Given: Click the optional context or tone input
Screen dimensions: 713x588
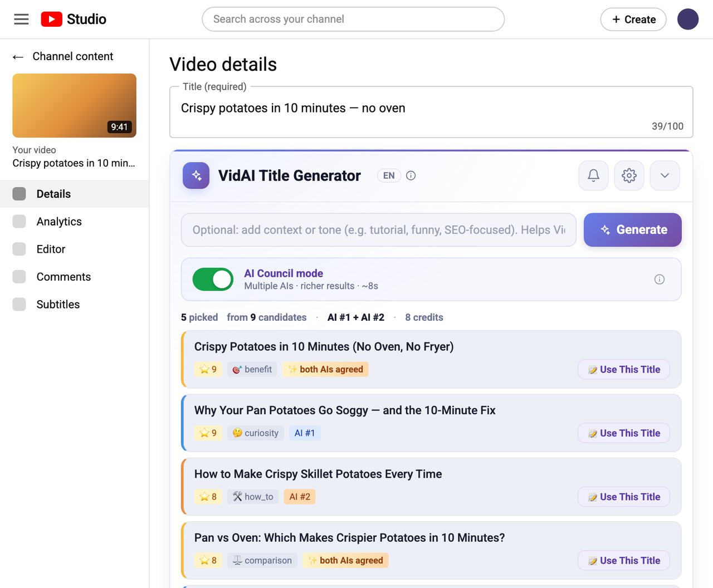Looking at the screenshot, I should 379,229.
